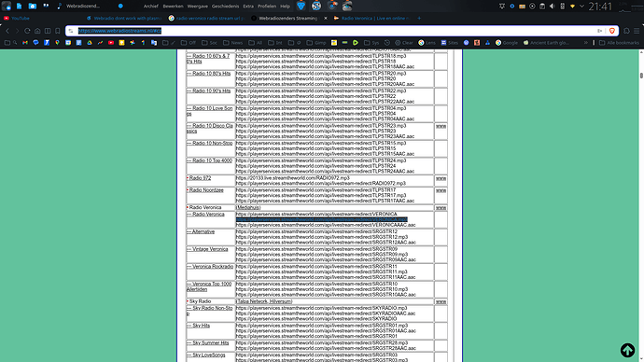Open the Radio 10 Non-Stop link
The height and width of the screenshot is (362, 644).
[x=209, y=144]
